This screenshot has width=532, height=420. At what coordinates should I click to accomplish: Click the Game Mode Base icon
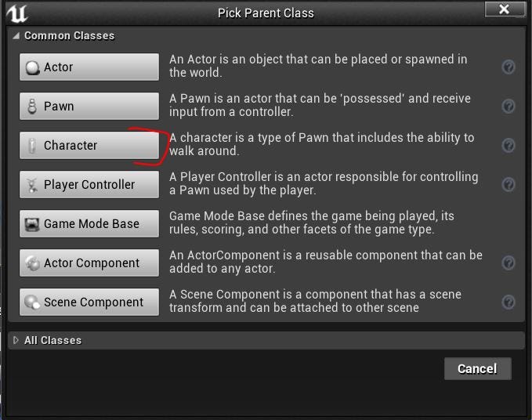point(32,224)
